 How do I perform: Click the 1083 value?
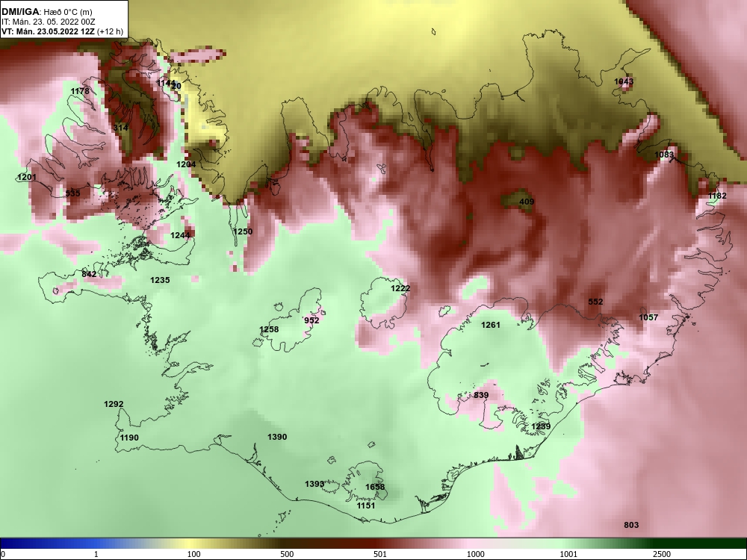664,155
